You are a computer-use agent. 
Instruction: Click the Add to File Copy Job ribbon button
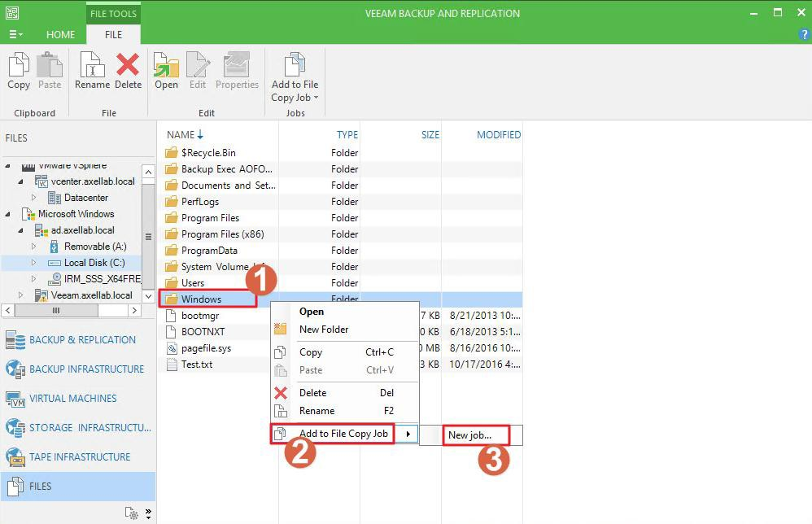295,77
